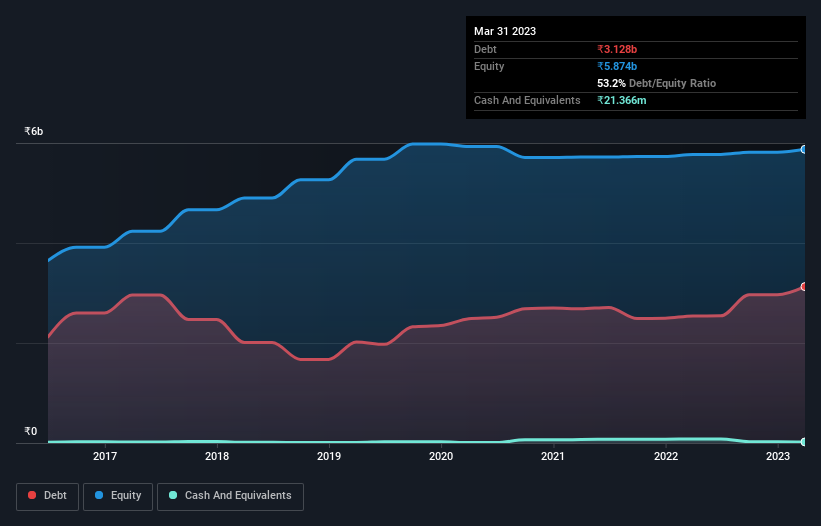
Task: Click the Mar 31 2023 tooltip date
Action: pos(505,31)
